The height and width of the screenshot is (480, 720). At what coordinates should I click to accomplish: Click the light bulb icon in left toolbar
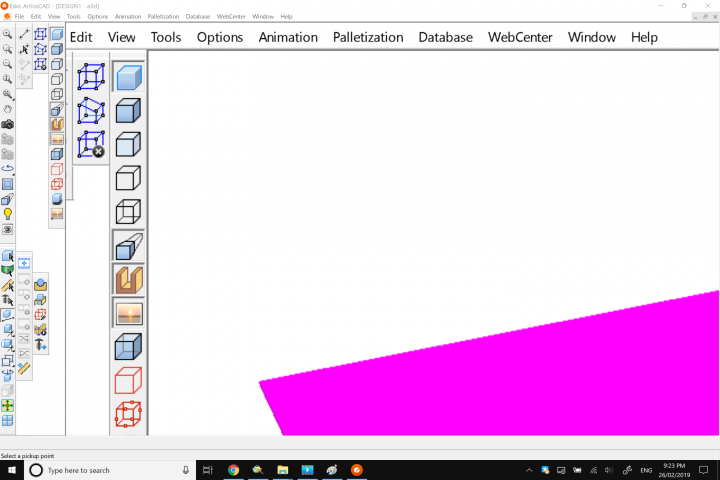point(8,214)
